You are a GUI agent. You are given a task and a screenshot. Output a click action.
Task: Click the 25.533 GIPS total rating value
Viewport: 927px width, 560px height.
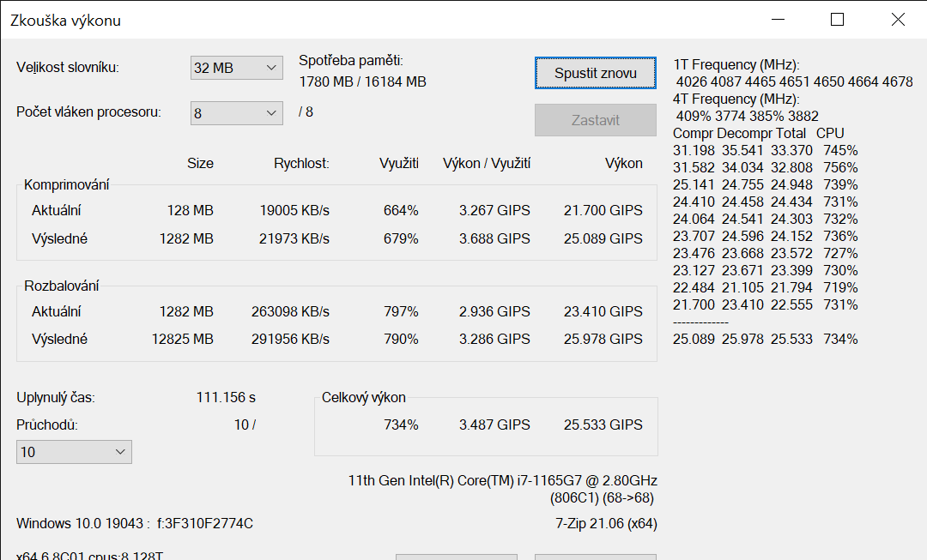pyautogui.click(x=603, y=425)
